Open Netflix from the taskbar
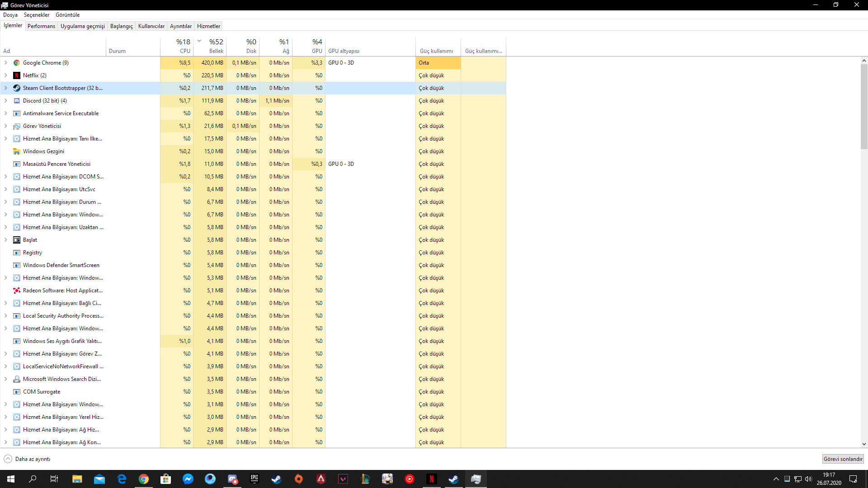Viewport: 868px width, 488px height. 431,479
